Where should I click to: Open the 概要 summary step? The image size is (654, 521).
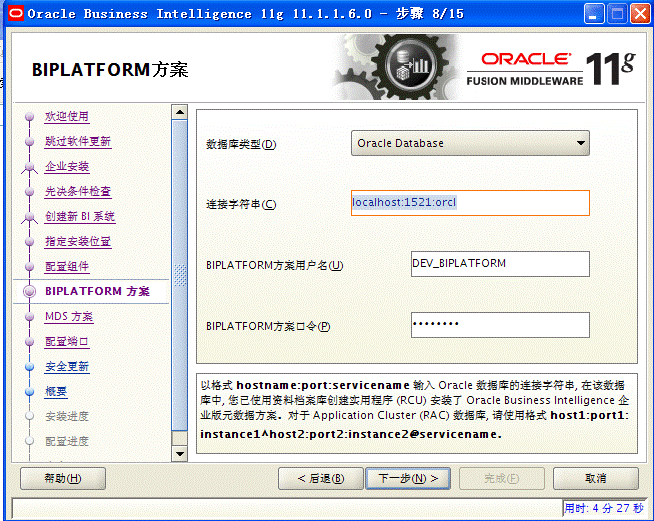[56, 392]
